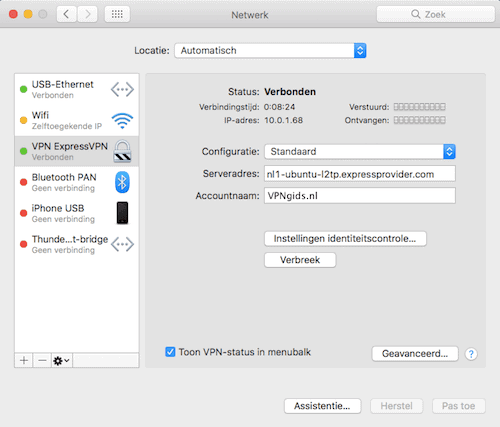Click Verbreek to disconnect VPN

[300, 260]
